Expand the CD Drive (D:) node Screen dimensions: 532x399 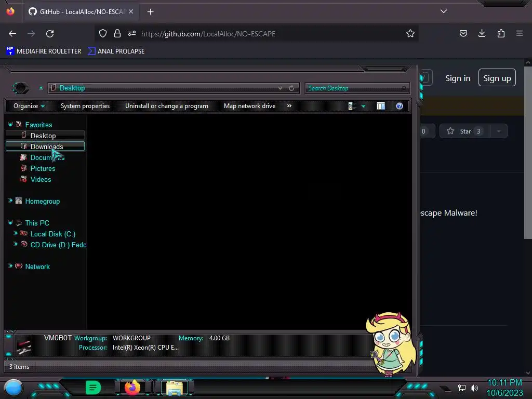click(15, 244)
